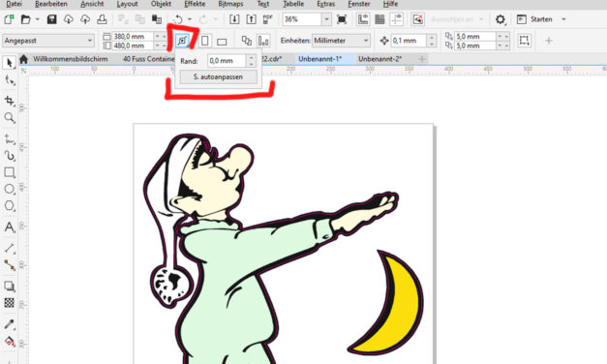
Task: Open the Effekte menu
Action: 195,4
